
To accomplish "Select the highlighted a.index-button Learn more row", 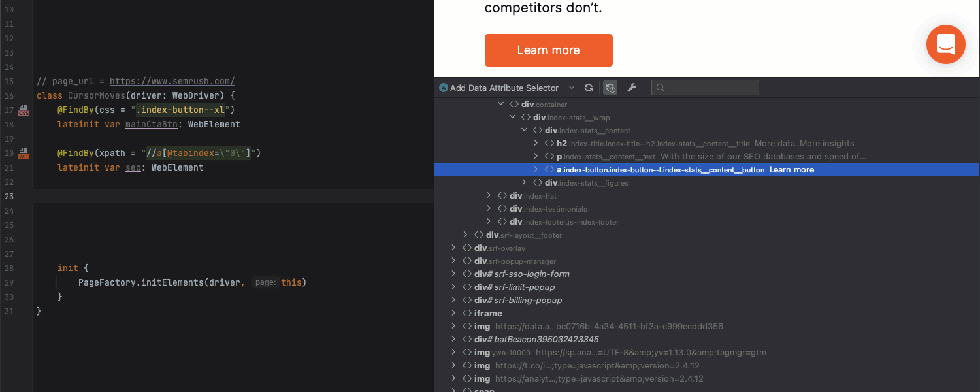I will 685,169.
